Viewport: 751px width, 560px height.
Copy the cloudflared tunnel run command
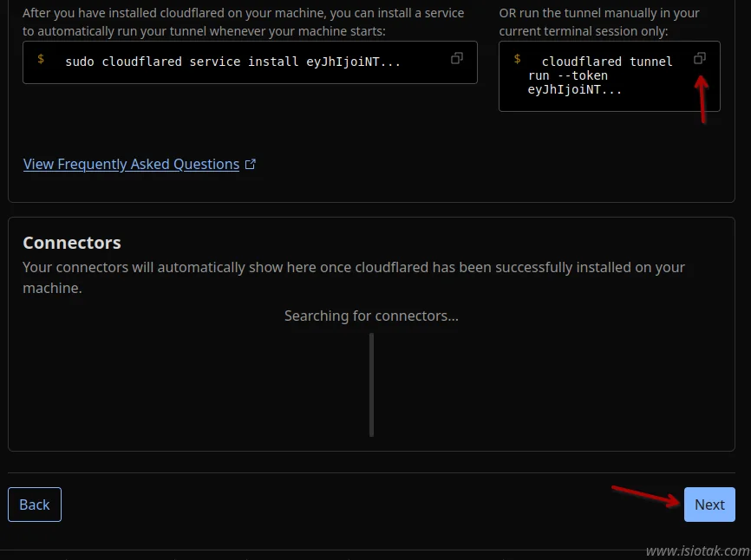(x=699, y=58)
